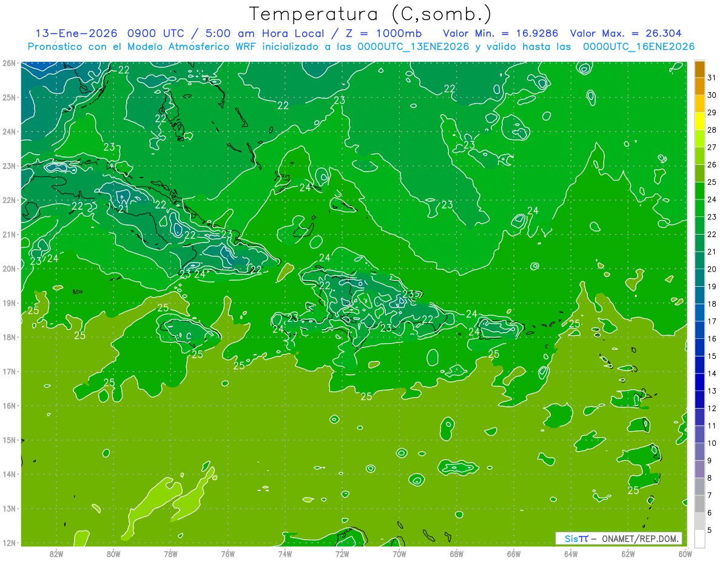Screen dimensions: 728x562
Task: Click the '19N' latitude axis label
Action: click(x=8, y=303)
